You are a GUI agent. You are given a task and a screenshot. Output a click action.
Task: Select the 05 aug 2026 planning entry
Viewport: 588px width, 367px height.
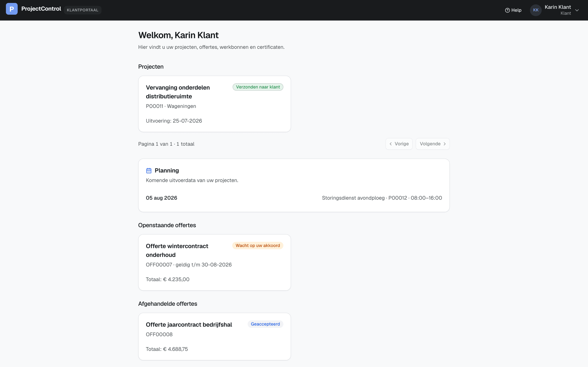[294, 198]
